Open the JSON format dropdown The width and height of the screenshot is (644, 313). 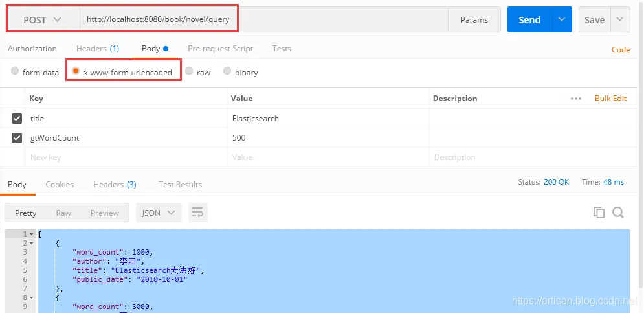click(159, 213)
